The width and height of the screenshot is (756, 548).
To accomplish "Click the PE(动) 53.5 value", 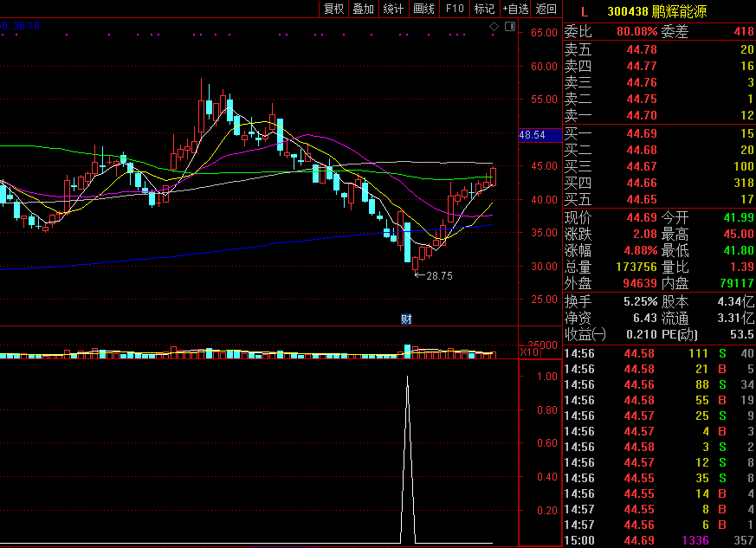I will [x=742, y=334].
